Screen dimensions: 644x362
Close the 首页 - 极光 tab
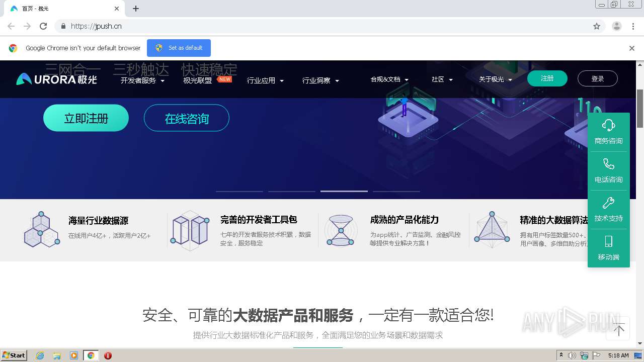coord(117,9)
